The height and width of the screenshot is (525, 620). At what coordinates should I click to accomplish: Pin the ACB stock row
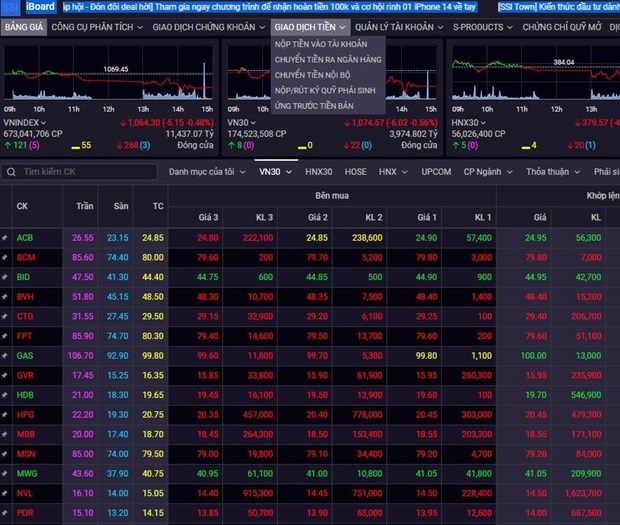(x=5, y=238)
